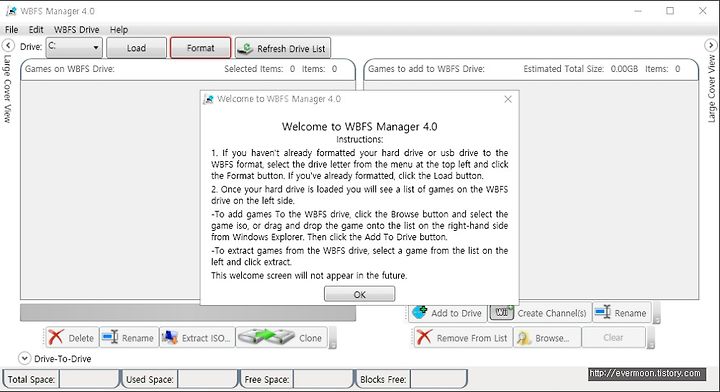Click the Free Space value field
The height and width of the screenshot is (392, 720).
coord(323,379)
